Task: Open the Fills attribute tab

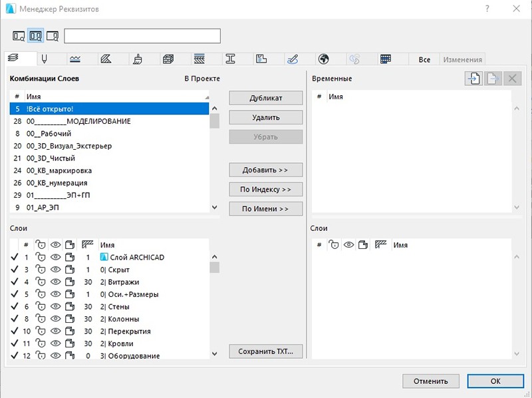Action: (x=106, y=59)
